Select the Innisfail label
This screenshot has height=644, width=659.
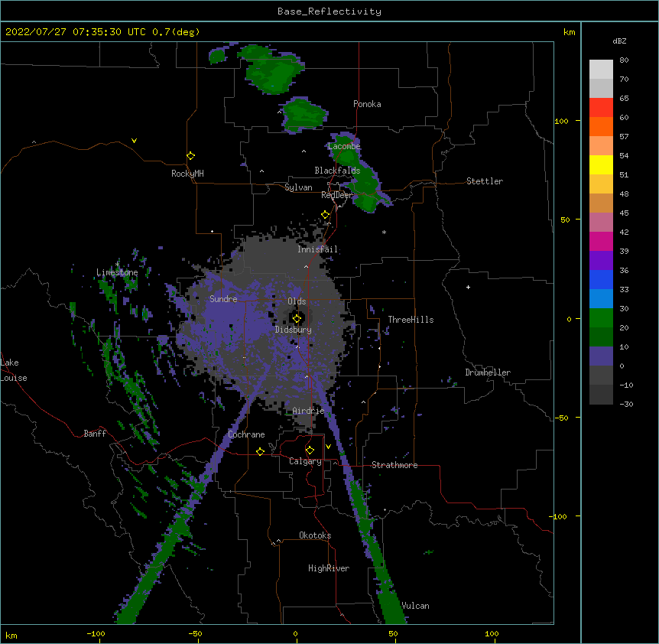(317, 249)
